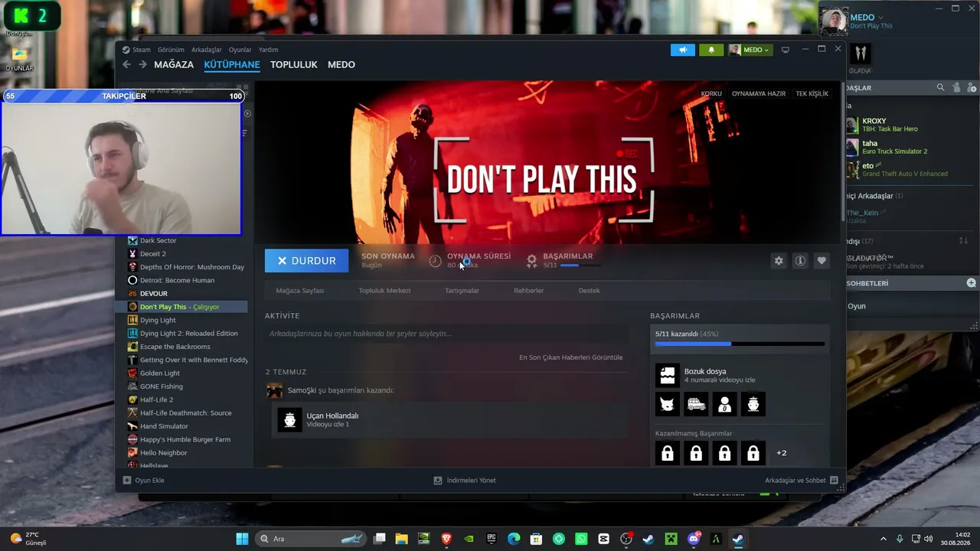Screen dimensions: 980x551
Task: Open the Arkadaşlar menu
Action: click(207, 50)
